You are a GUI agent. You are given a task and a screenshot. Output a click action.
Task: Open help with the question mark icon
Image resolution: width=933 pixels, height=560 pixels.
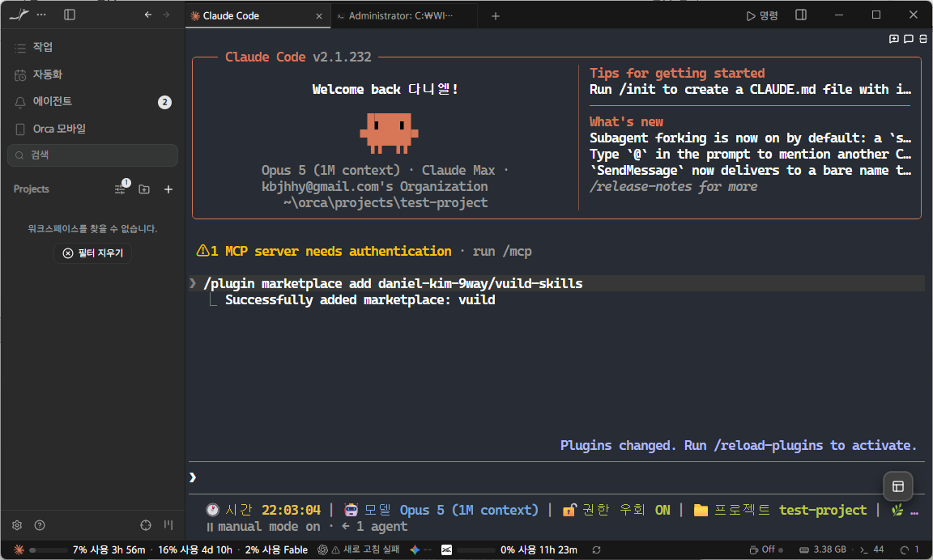(40, 525)
